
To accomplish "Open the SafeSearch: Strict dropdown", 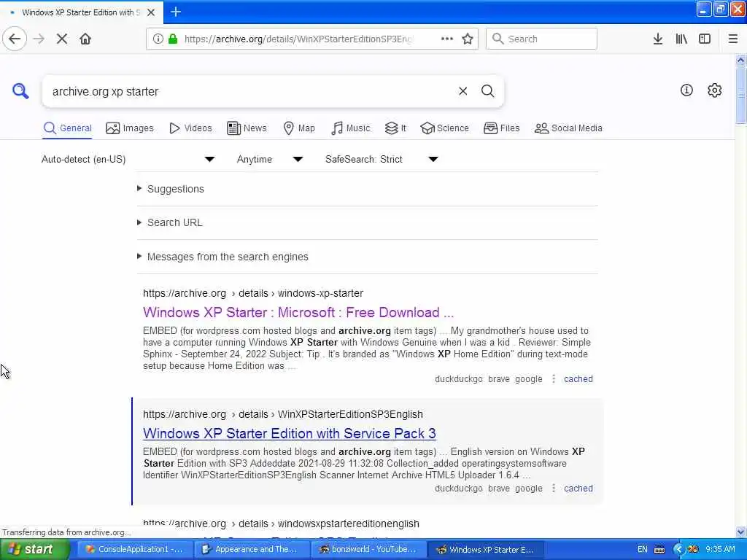I will 382,160.
